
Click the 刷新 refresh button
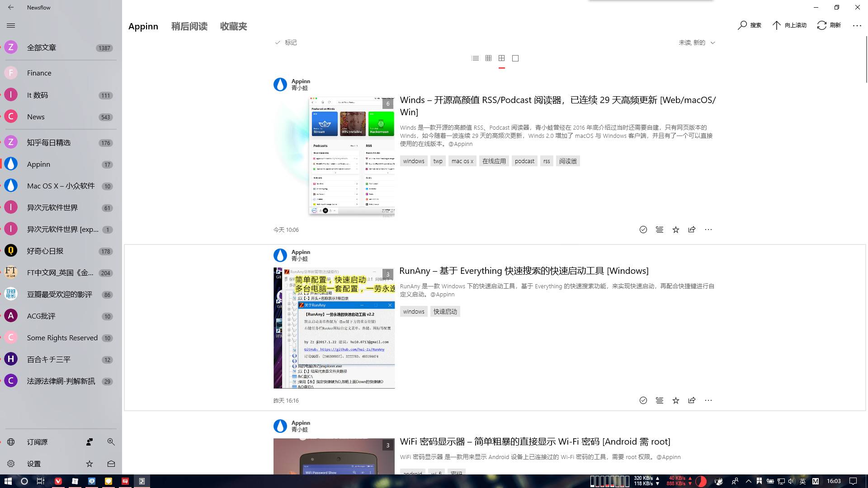tap(829, 25)
